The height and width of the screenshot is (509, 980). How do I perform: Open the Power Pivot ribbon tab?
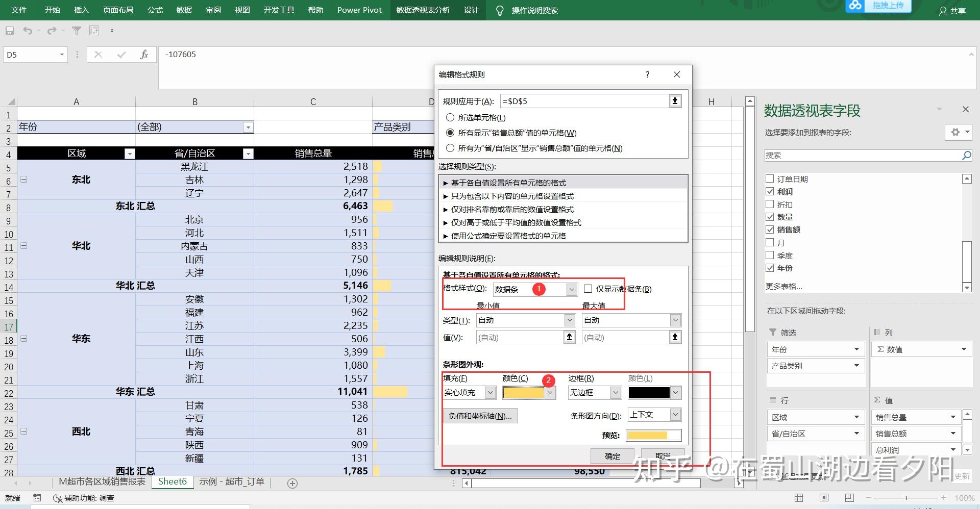[359, 10]
